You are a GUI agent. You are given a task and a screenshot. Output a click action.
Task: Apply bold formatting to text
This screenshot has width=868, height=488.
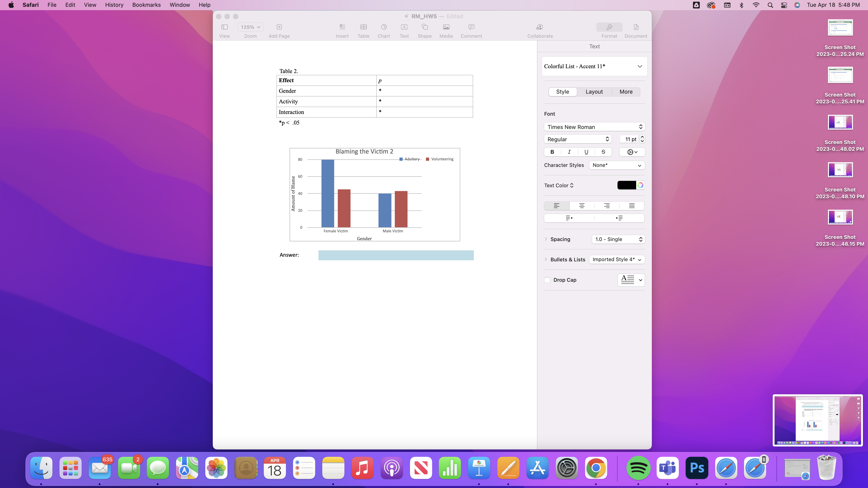pyautogui.click(x=552, y=152)
